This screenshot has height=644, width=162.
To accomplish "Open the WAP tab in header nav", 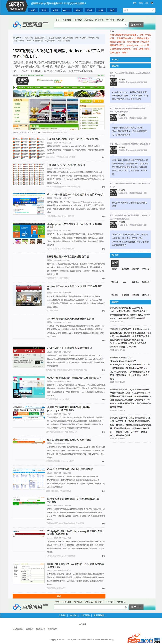I will [89, 10].
